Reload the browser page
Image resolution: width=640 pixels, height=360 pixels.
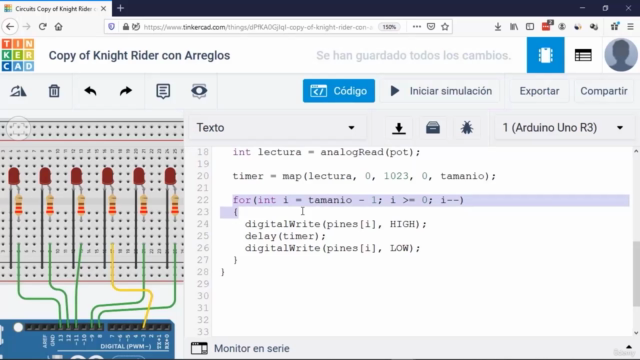[42, 27]
